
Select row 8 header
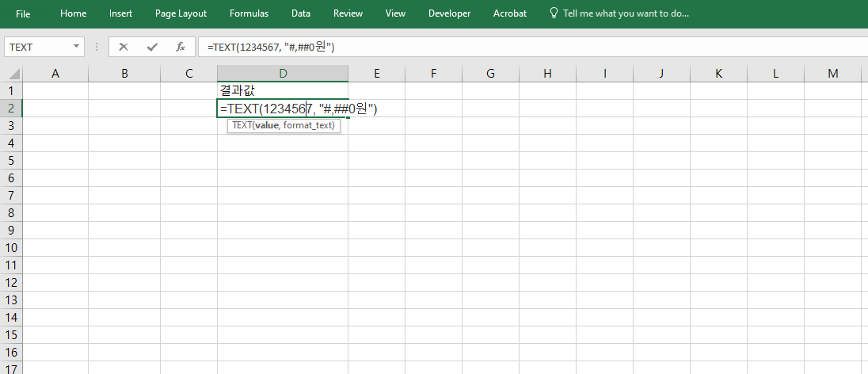tap(11, 213)
